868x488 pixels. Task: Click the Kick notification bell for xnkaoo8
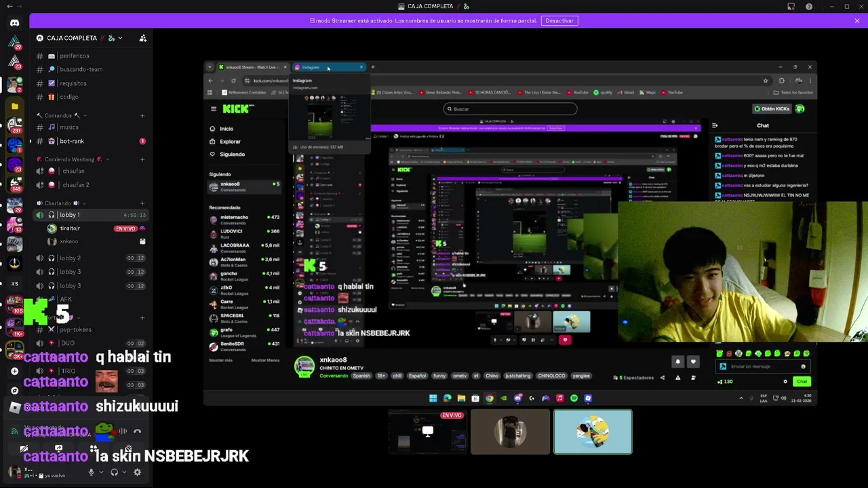[x=677, y=362]
